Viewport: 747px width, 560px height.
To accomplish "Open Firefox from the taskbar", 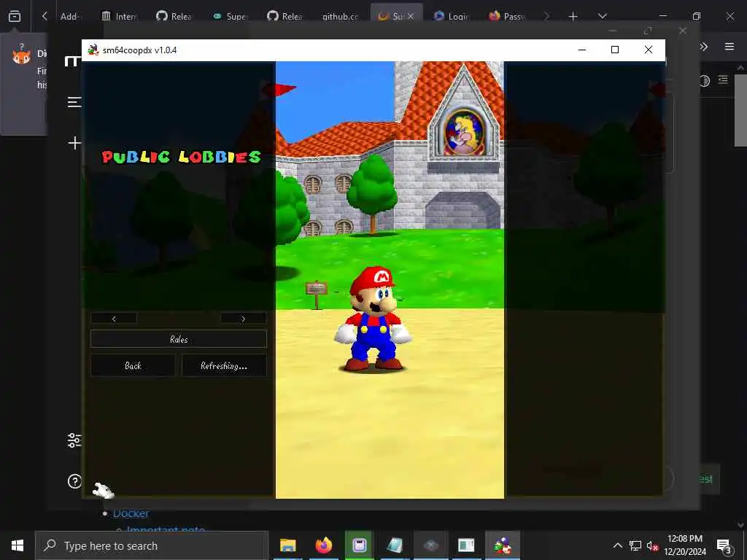I will point(323,545).
